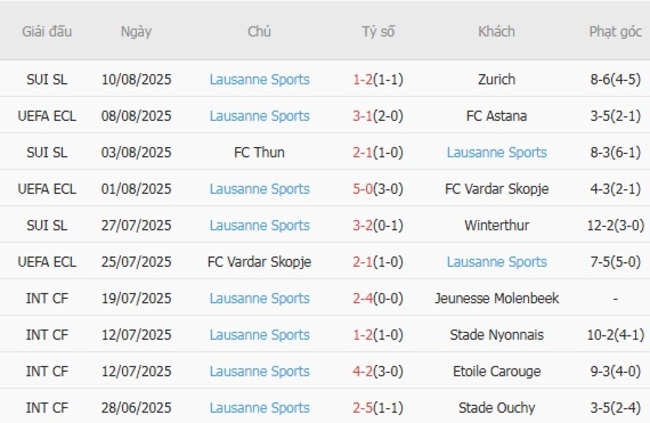Select the 12-2(3-0) corner kicks cell
The height and width of the screenshot is (423, 650).
615,225
